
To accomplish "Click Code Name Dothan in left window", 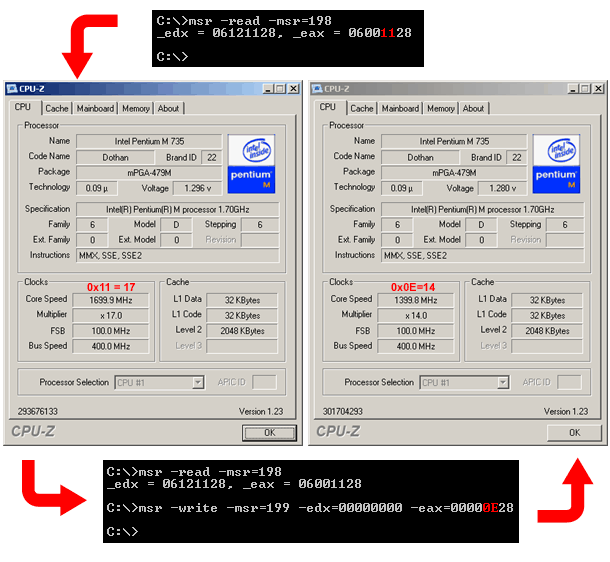I will [x=115, y=158].
